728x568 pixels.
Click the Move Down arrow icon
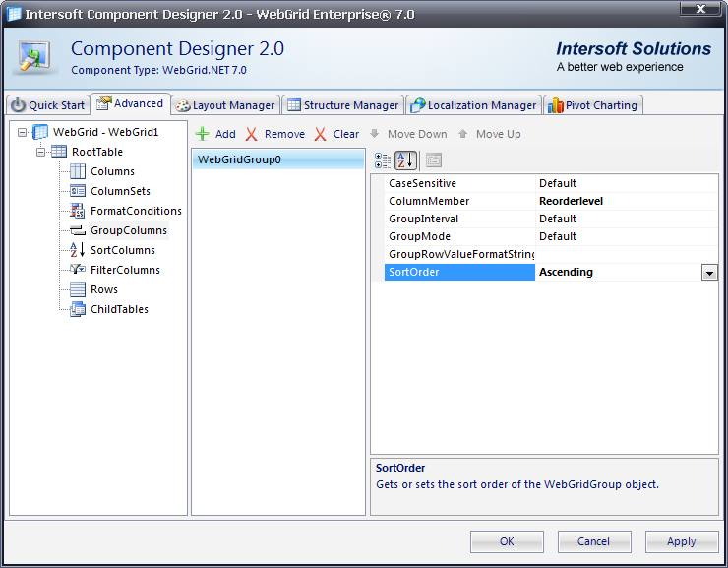(375, 134)
